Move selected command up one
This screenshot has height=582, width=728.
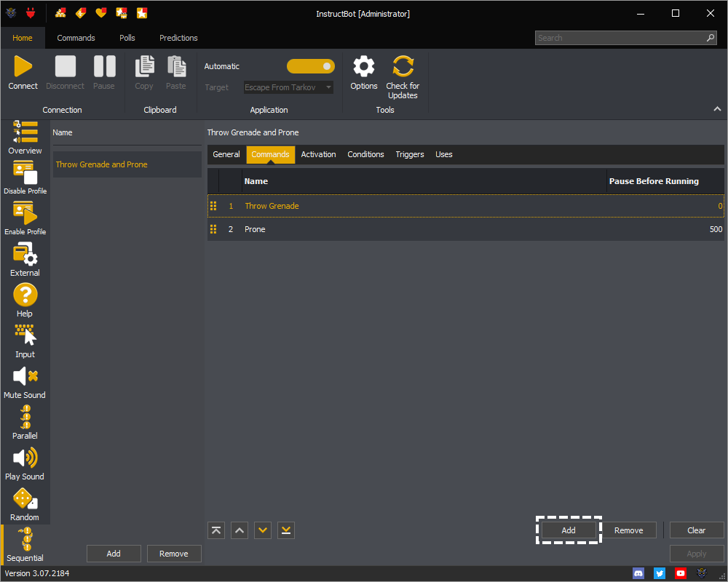click(240, 530)
